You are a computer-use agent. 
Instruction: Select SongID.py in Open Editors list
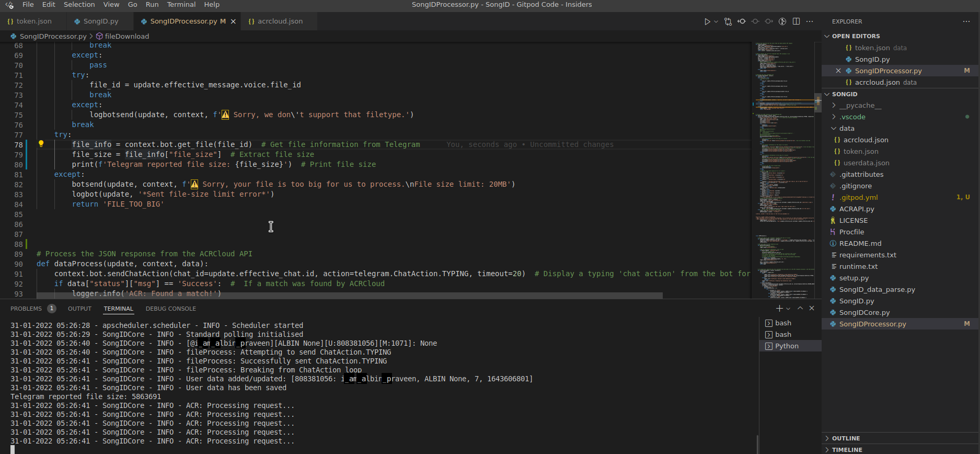872,59
